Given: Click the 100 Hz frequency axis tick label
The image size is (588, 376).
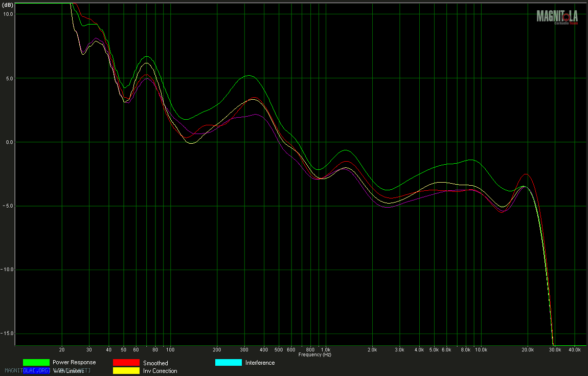Looking at the screenshot, I should 170,350.
